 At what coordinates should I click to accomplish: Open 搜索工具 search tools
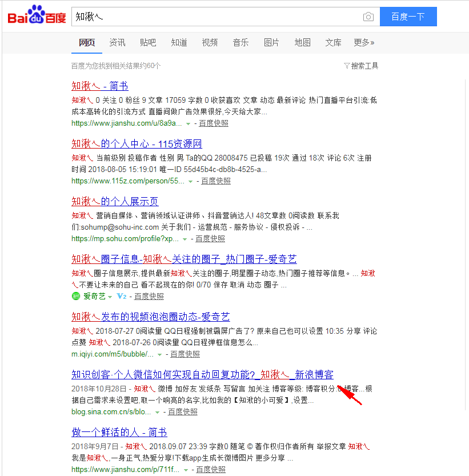[364, 66]
